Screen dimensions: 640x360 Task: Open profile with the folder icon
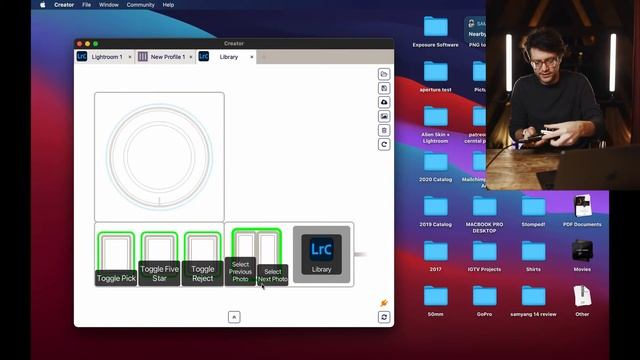tap(384, 74)
